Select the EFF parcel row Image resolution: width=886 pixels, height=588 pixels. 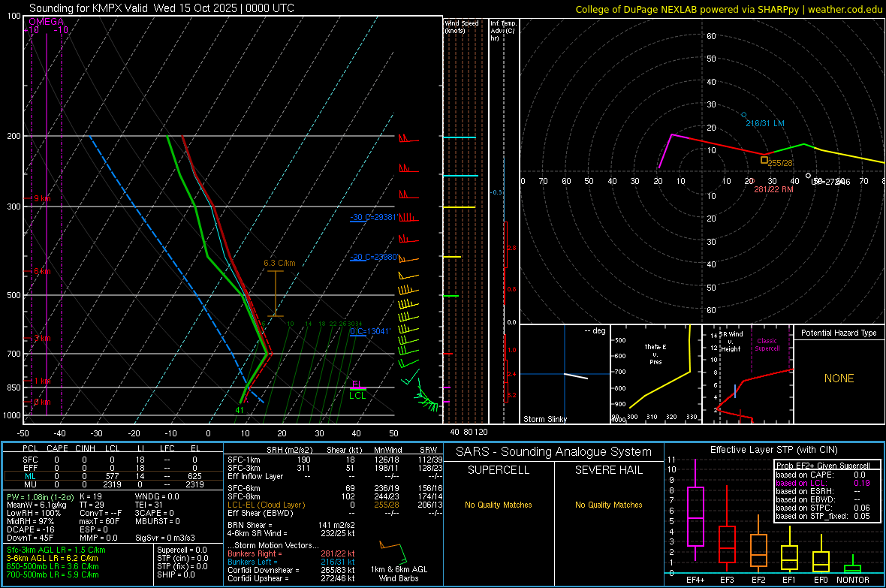click(x=112, y=468)
